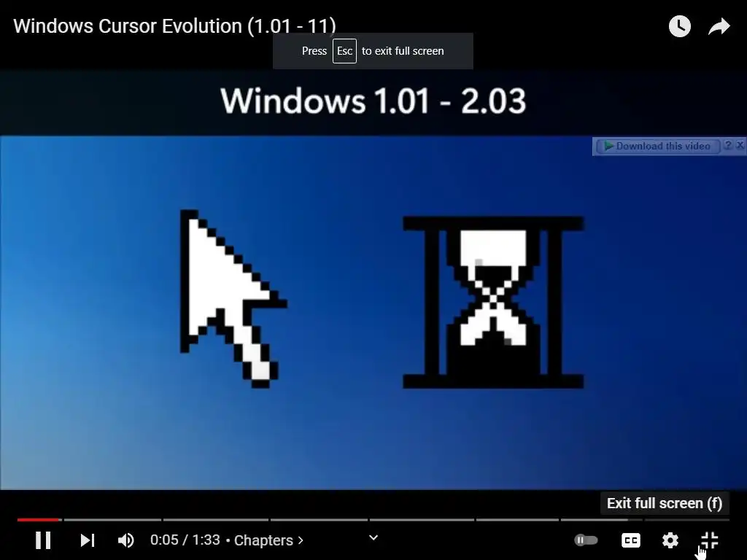Enable closed captions
Viewport: 747px width, 560px height.
coord(631,540)
